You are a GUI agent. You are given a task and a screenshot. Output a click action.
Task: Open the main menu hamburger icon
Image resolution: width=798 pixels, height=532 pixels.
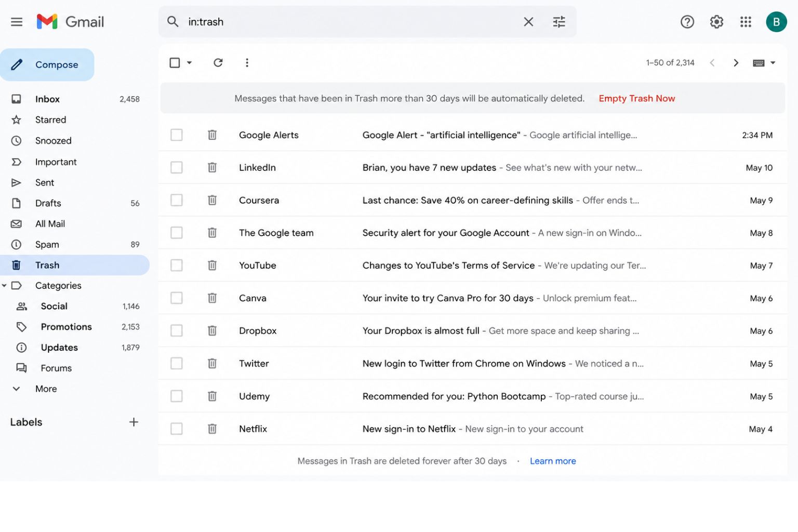pos(17,22)
